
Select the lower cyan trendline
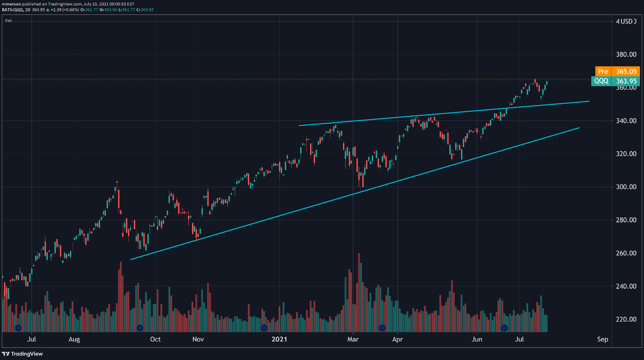tap(354, 194)
